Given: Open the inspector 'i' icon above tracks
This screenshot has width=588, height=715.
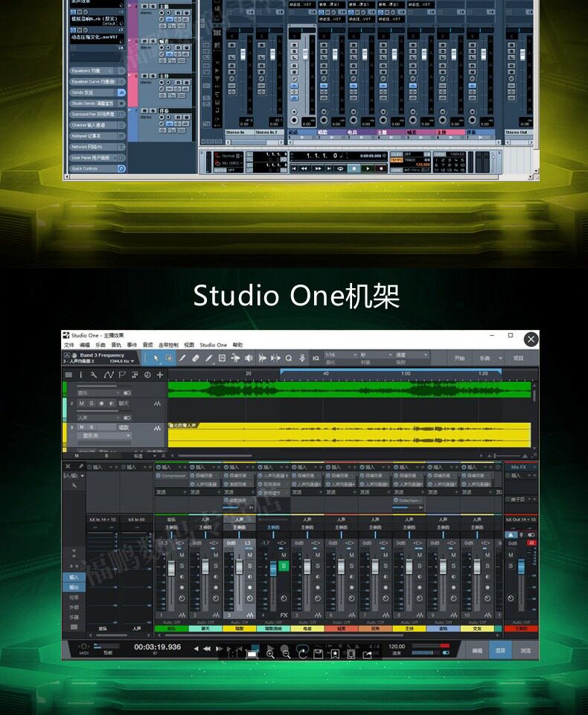Looking at the screenshot, I should (x=81, y=375).
